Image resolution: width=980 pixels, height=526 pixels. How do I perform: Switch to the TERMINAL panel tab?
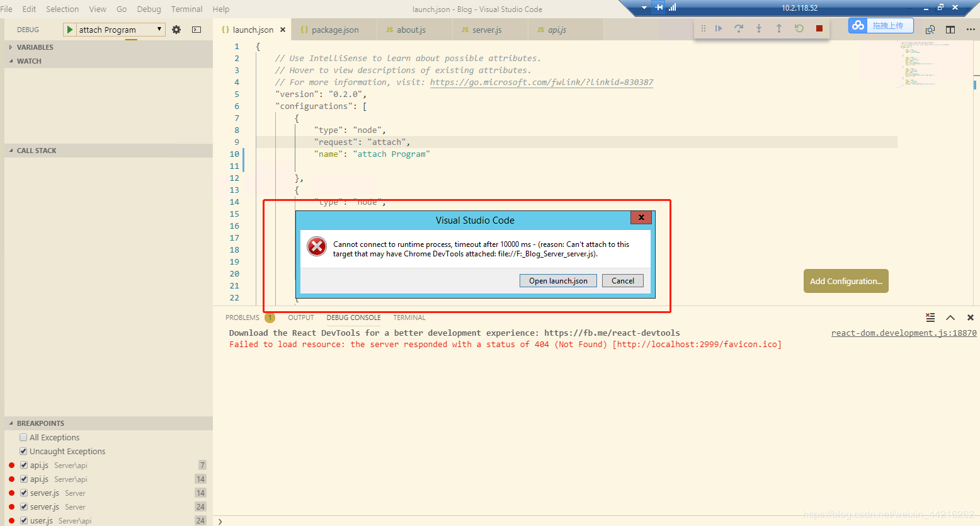(x=409, y=317)
